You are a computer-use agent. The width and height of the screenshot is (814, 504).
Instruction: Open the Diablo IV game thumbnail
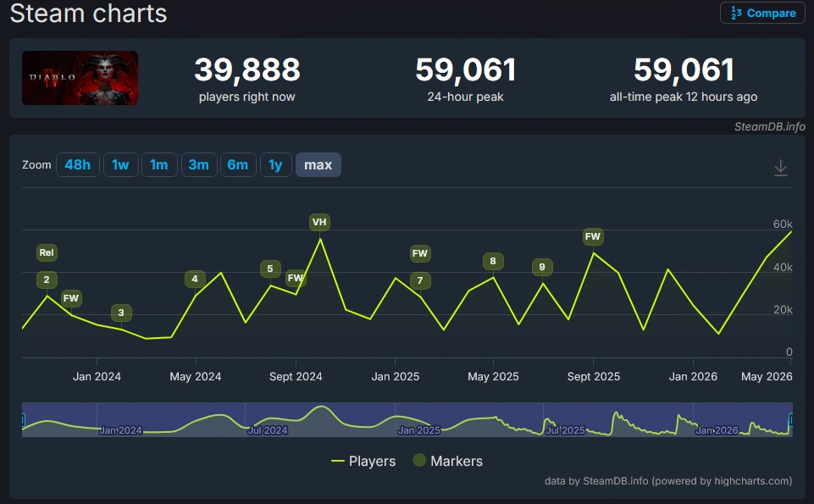[x=80, y=78]
